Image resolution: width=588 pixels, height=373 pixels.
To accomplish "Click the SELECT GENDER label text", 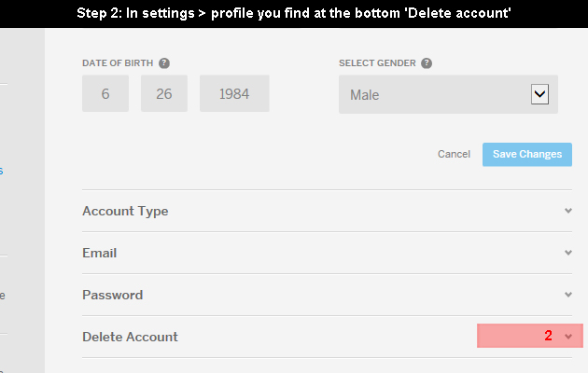I will [377, 63].
